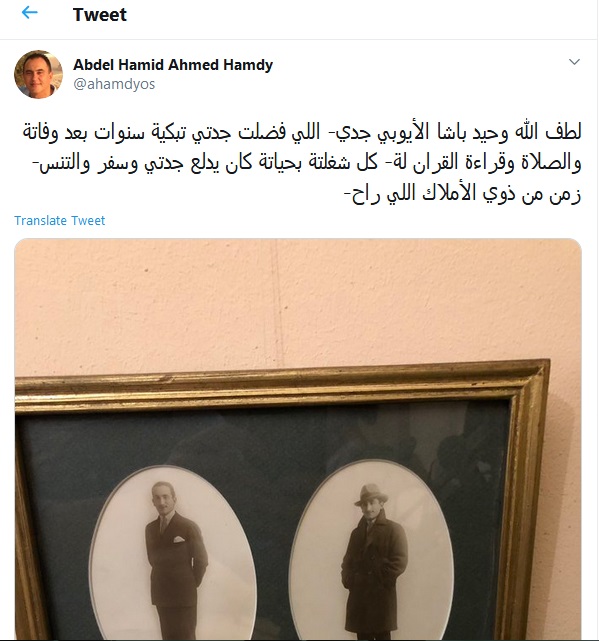This screenshot has width=613, height=641.
Task: Click the right oval portrait with hat
Action: [x=372, y=550]
